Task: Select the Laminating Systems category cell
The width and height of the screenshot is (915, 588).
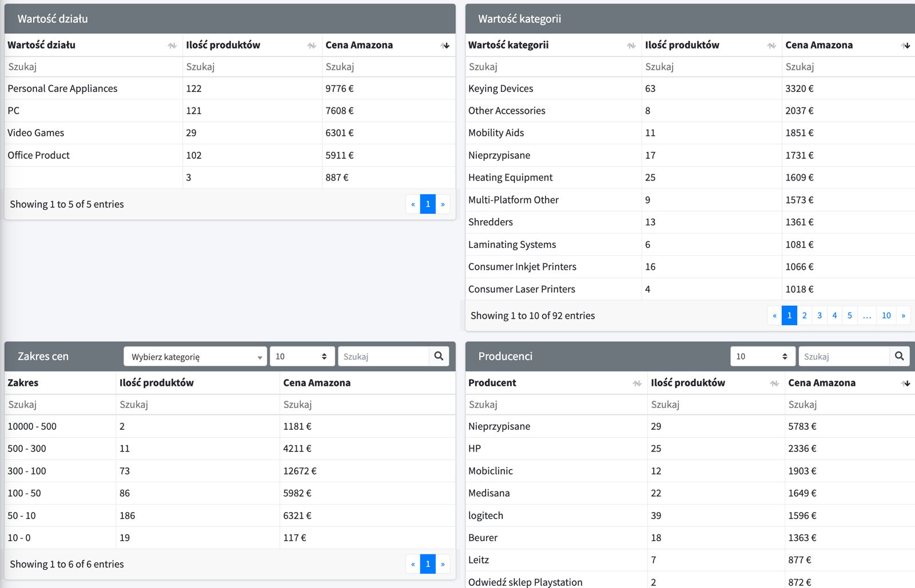Action: point(553,244)
